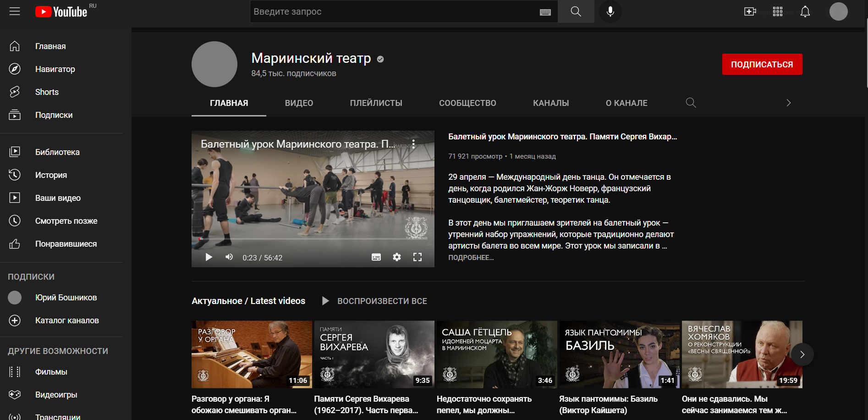Open the on-screen keyboard in search box
This screenshot has height=420, width=868.
(545, 12)
